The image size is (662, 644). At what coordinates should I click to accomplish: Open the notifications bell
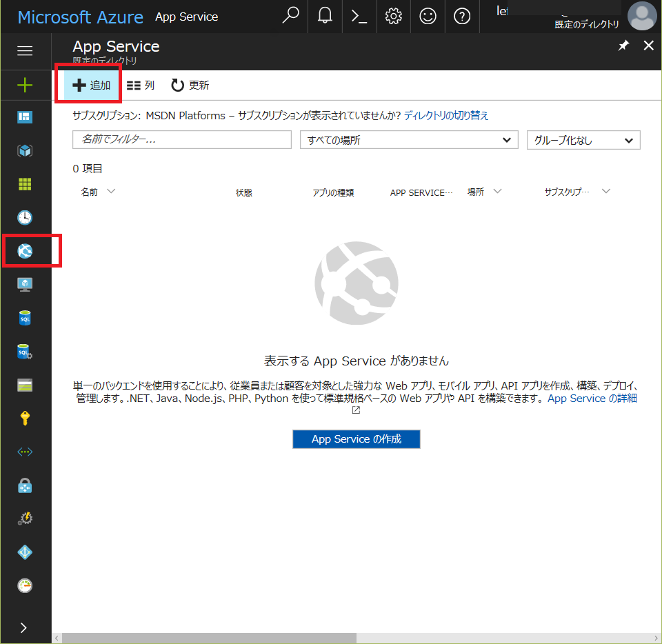pyautogui.click(x=325, y=16)
